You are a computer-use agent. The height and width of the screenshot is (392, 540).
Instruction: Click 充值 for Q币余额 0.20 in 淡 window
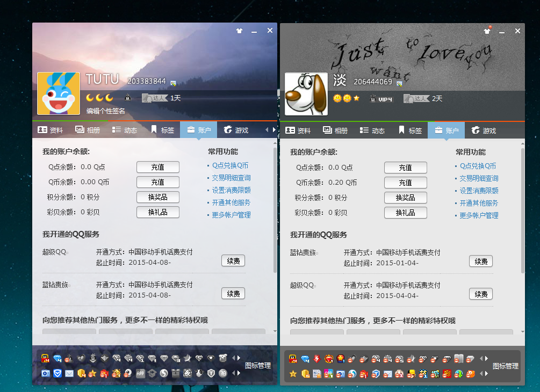click(x=405, y=183)
